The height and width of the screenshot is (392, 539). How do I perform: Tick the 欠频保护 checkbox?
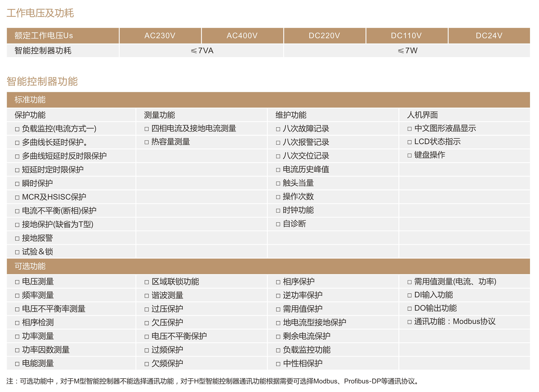pyautogui.click(x=147, y=364)
